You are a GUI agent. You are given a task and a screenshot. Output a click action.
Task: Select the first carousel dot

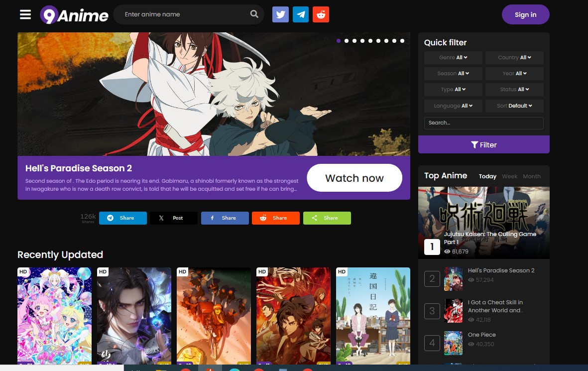[x=339, y=41]
